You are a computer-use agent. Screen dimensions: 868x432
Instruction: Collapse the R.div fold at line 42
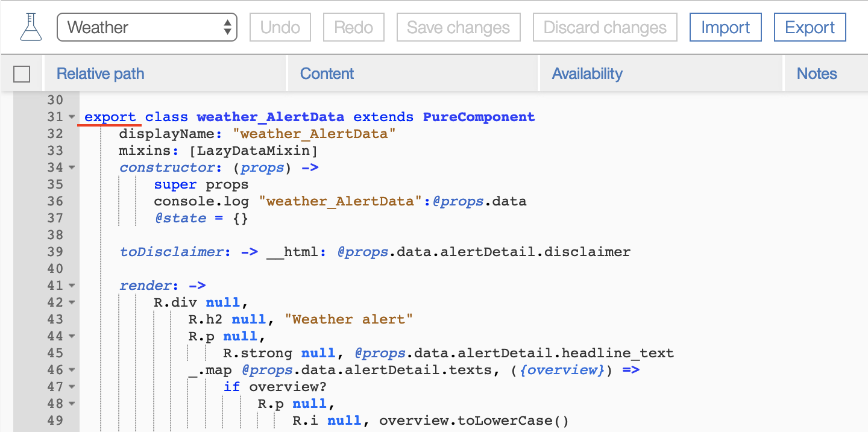[72, 302]
